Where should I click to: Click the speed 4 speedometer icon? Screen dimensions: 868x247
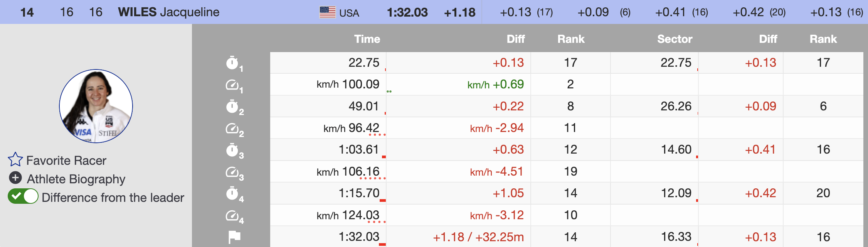232,215
